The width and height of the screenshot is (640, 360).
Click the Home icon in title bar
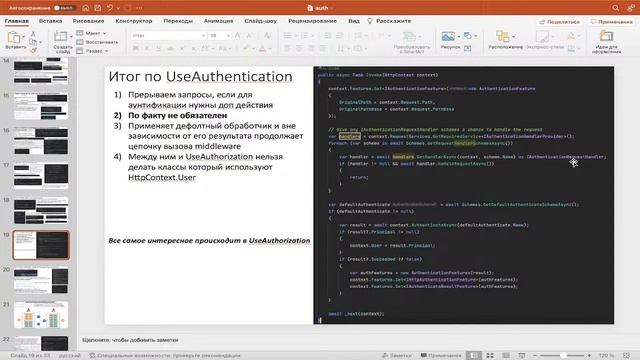click(86, 8)
